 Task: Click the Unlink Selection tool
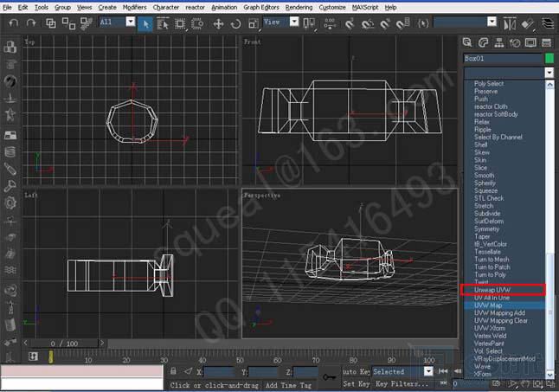(x=68, y=23)
